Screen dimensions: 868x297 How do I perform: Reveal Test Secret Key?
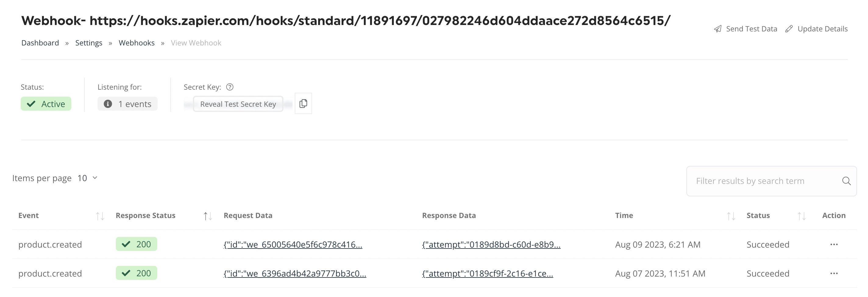(x=238, y=104)
